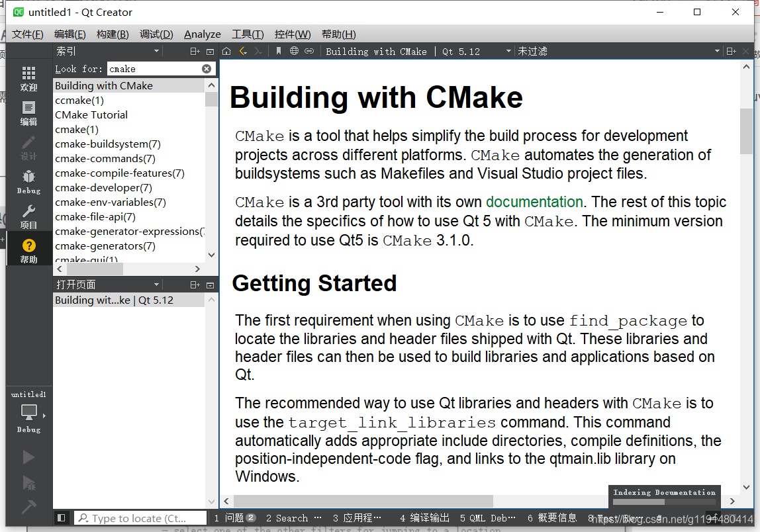Go to the help home page
The width and height of the screenshot is (760, 532).
pos(226,52)
